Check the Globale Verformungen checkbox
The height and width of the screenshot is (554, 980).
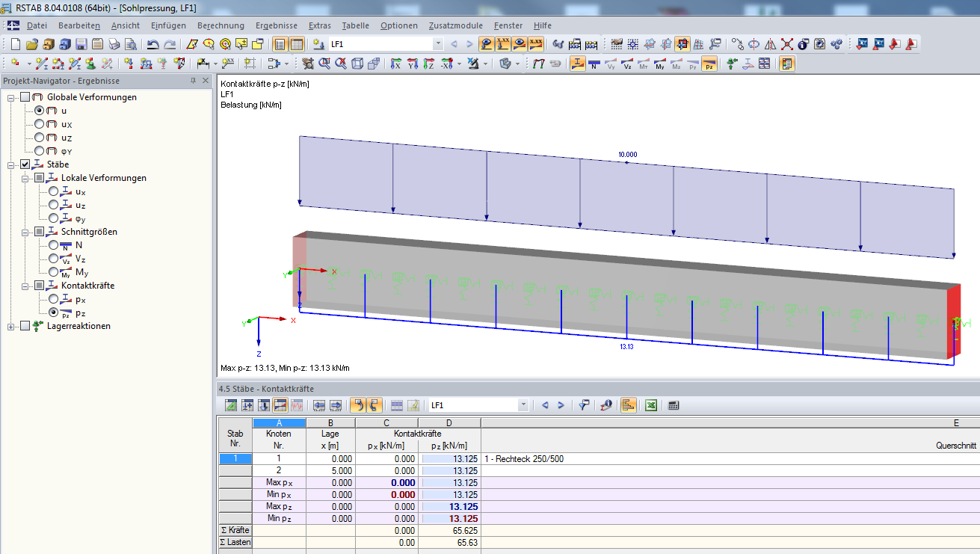coord(25,97)
